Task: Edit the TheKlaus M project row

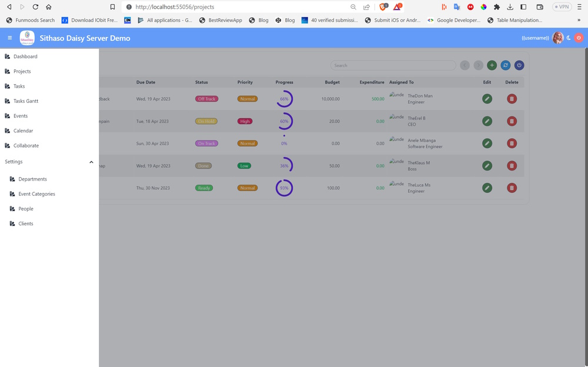Action: pos(487,165)
